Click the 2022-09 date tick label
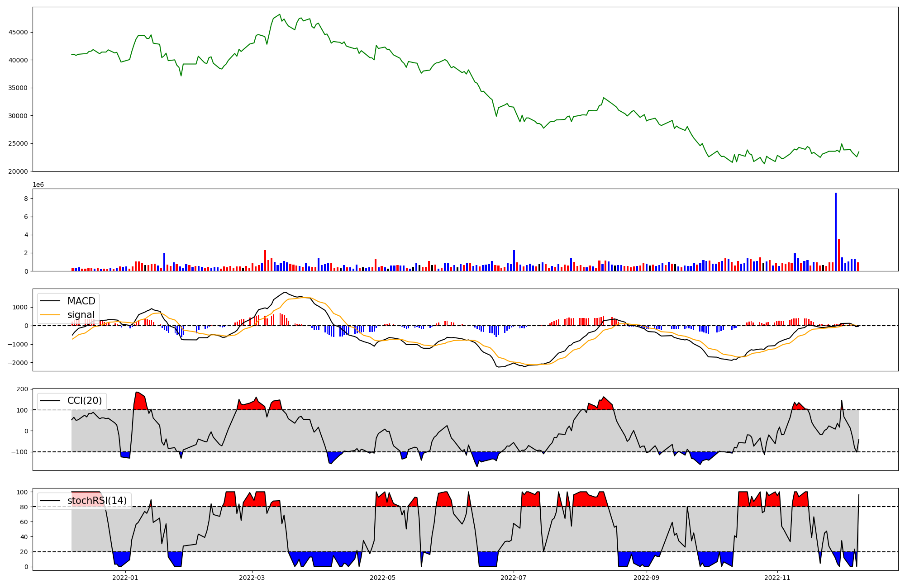This screenshot has width=905, height=588. coord(646,578)
